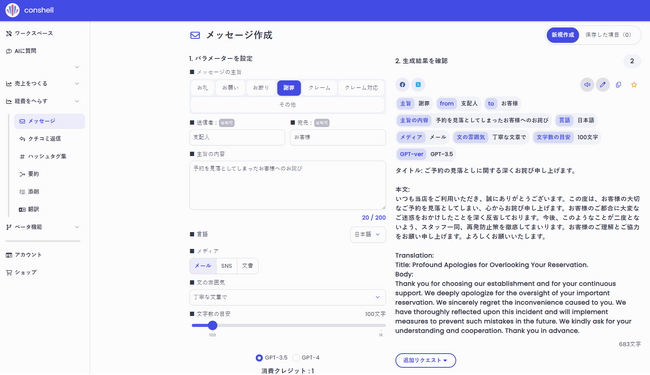This screenshot has height=375, width=650.
Task: Switch to 保存した項目 tab
Action: pyautogui.click(x=608, y=35)
